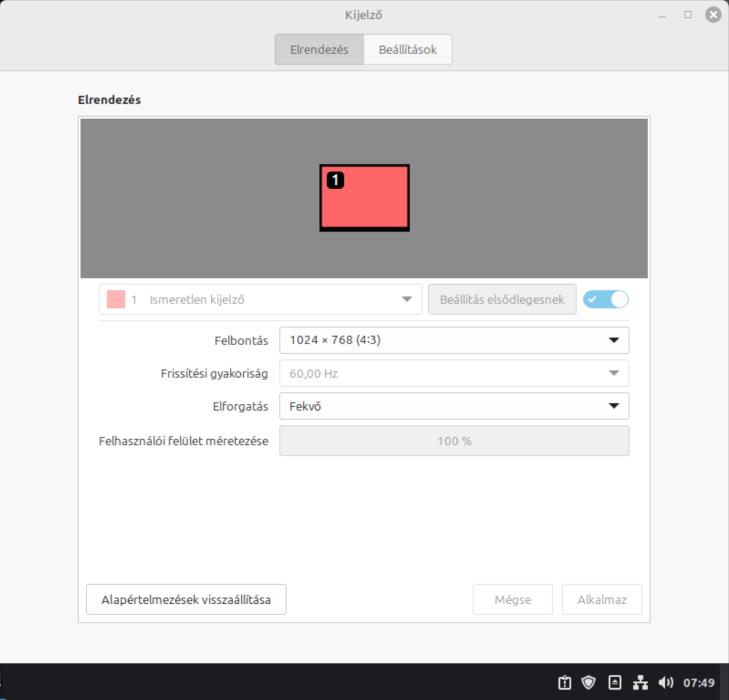
Task: Click the clipboard notification tray icon
Action: coord(564,682)
